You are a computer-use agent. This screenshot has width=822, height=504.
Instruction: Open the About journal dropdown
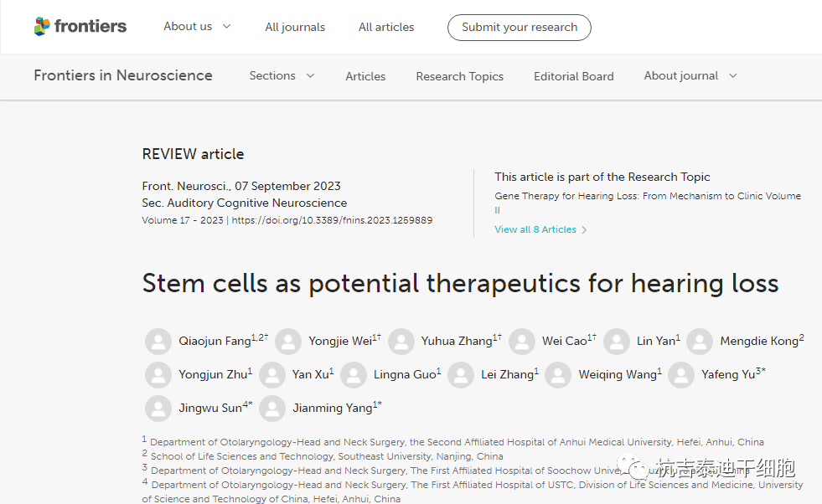click(690, 76)
